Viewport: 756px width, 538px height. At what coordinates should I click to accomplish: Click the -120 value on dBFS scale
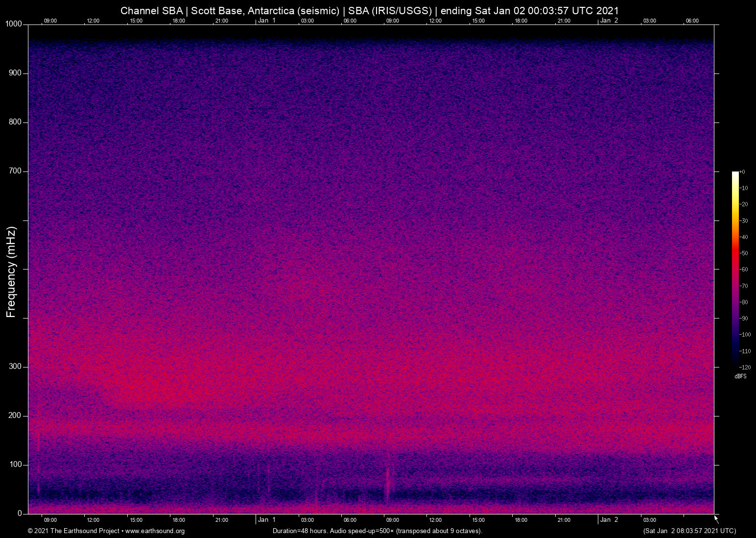[745, 367]
